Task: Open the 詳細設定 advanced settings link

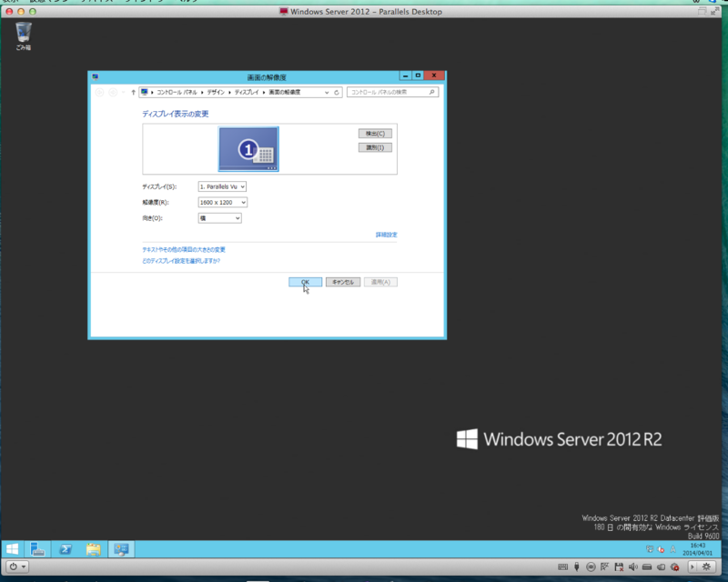Action: [386, 235]
